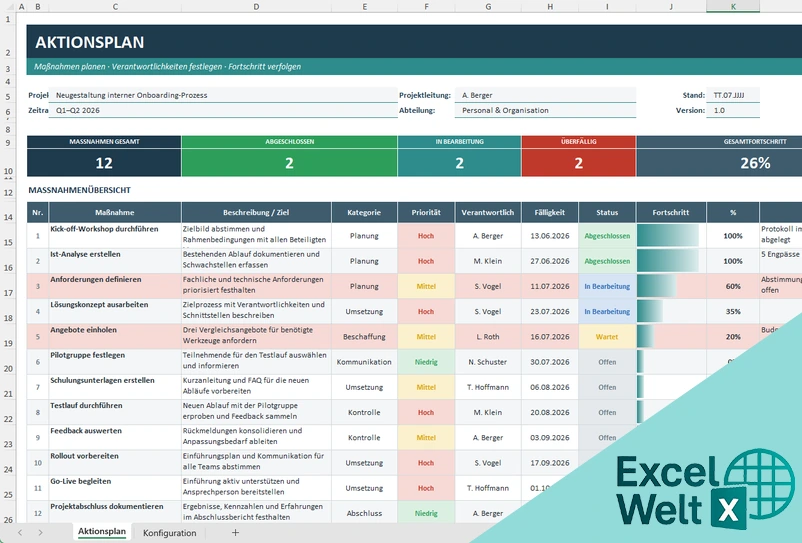Screen dimensions: 802x543
Task: Click Status 'Wartet' for Angebote einholen
Action: click(x=607, y=337)
